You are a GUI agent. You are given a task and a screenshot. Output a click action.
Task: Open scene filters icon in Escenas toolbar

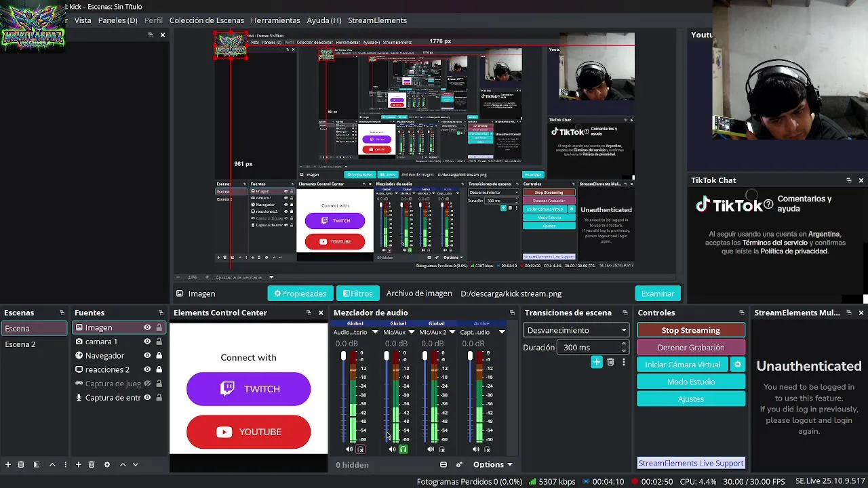coord(37,465)
